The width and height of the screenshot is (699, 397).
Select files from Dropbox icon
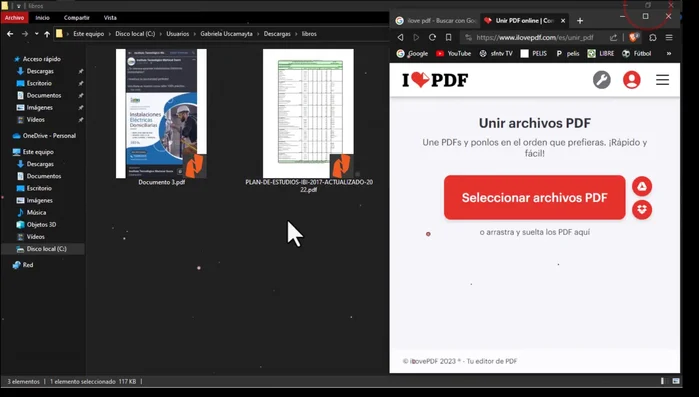coord(642,209)
